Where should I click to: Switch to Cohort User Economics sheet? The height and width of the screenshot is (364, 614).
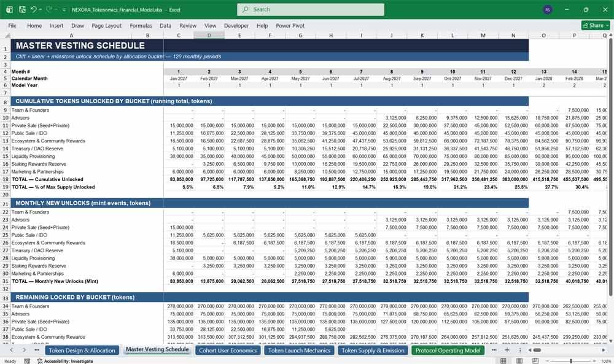tap(228, 350)
